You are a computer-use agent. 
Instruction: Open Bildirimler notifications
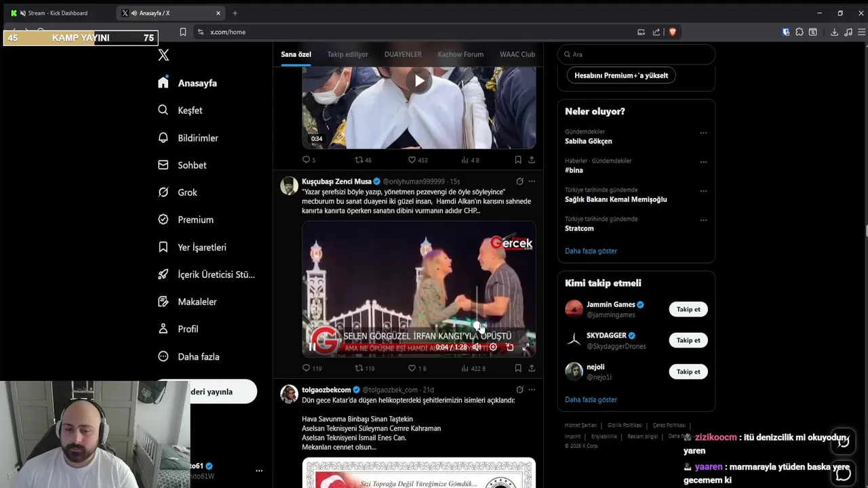[x=188, y=138]
